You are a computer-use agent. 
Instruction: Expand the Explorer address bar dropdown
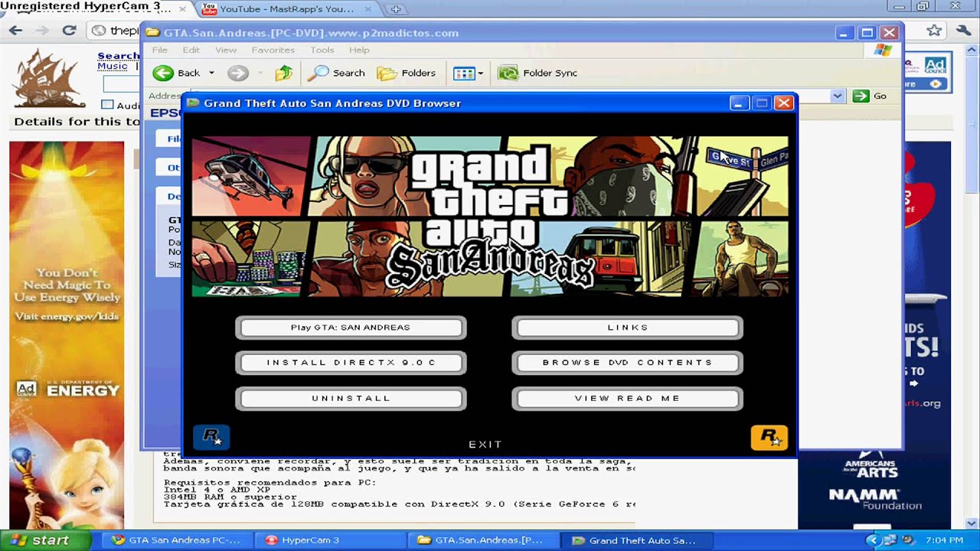(837, 96)
